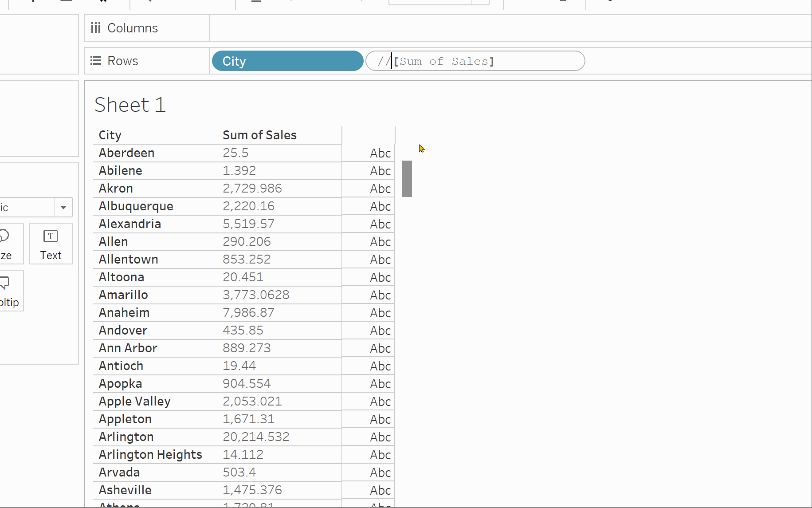Select the City pill on the Rows shelf
The width and height of the screenshot is (812, 508).
(x=287, y=61)
